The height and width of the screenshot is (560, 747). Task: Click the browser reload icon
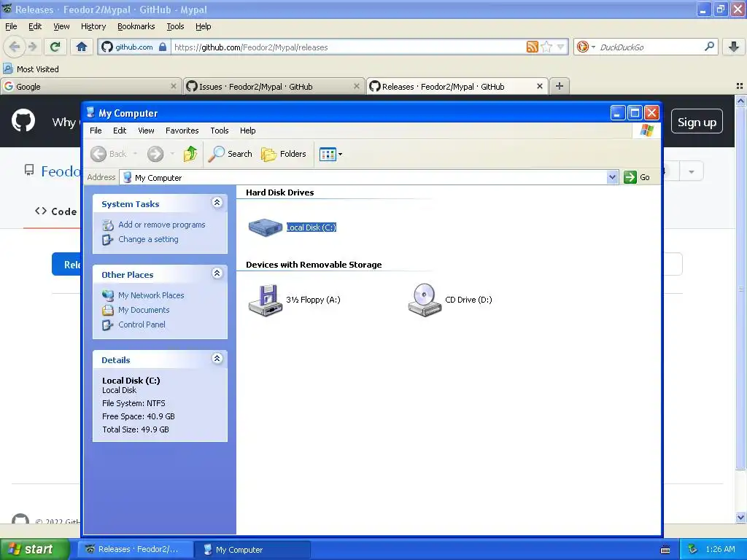pyautogui.click(x=55, y=47)
